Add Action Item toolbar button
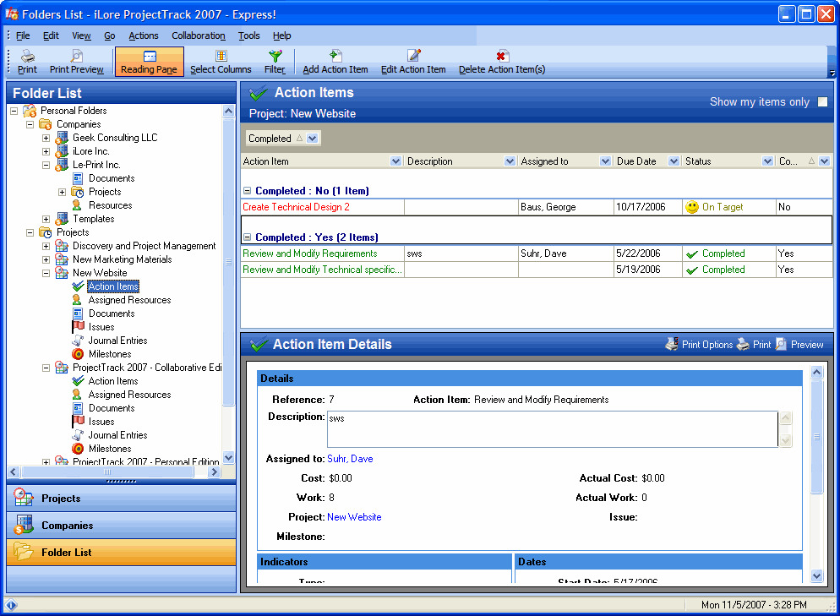Screen dimensions: 840x616 point(335,62)
